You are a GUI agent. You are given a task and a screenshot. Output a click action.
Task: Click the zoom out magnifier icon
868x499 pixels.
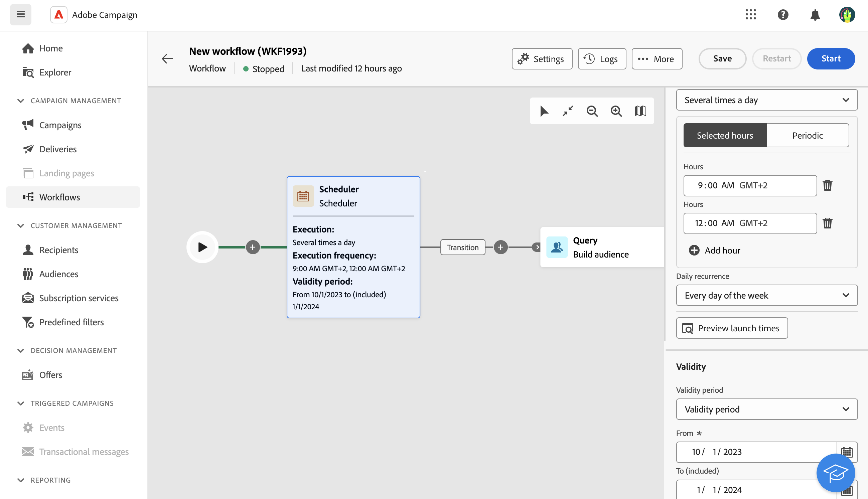coord(592,111)
